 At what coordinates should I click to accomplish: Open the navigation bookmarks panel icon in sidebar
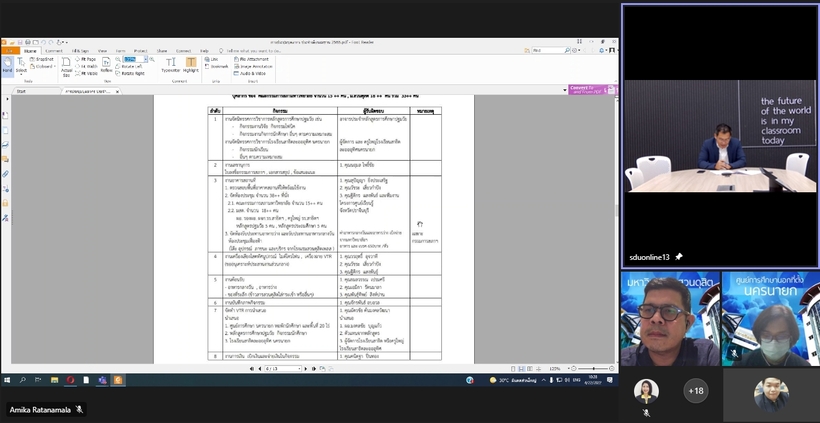[x=5, y=116]
